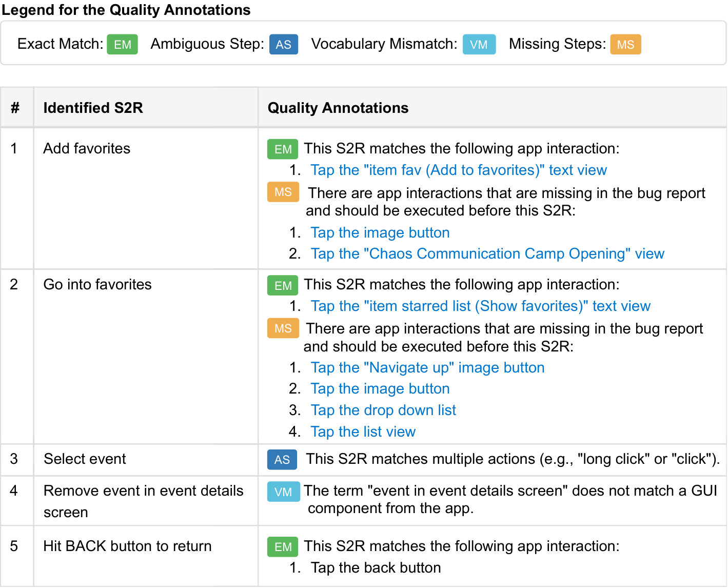Image resolution: width=728 pixels, height=588 pixels.
Task: Click the AS badge beside Select event
Action: pos(282,460)
